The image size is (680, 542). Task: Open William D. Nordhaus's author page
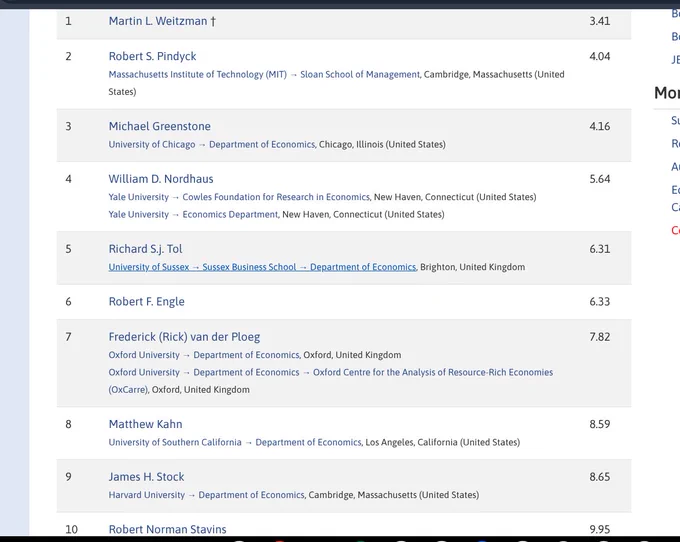(x=161, y=179)
